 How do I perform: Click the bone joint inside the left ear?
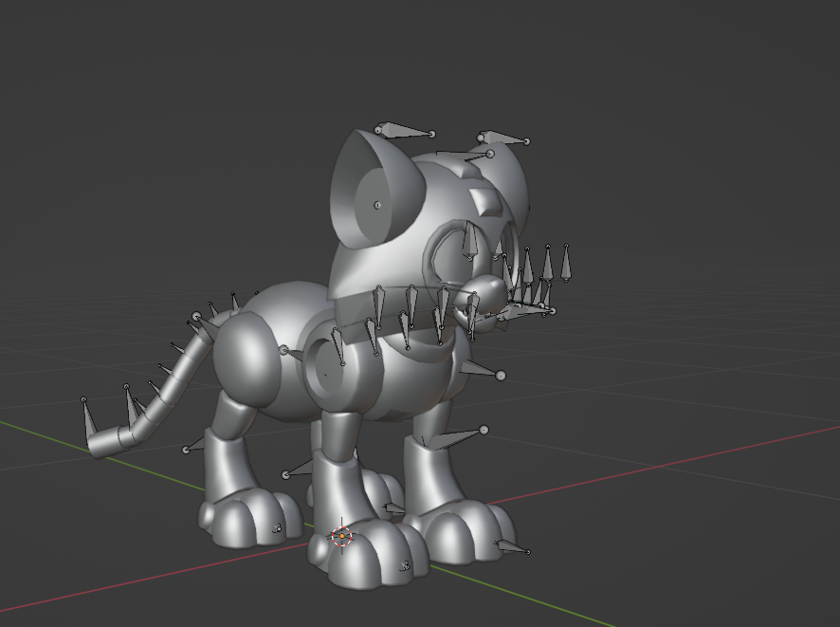point(377,205)
